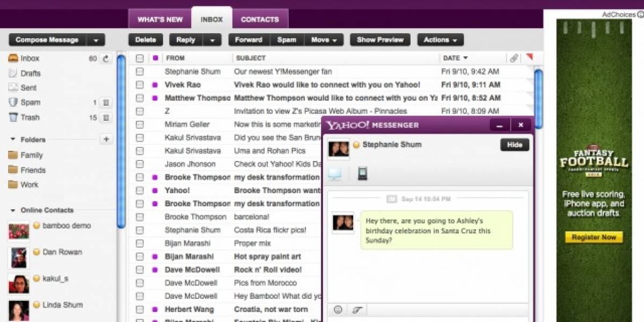
Task: Open Hot spray paint art email
Action: (x=268, y=257)
